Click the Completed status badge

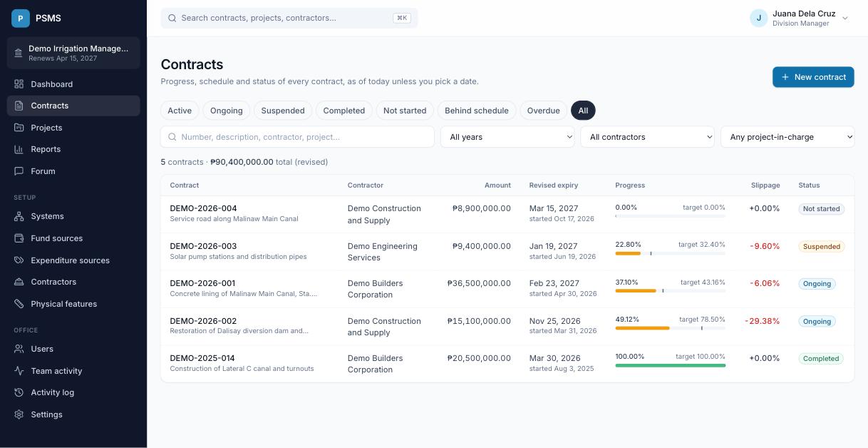point(821,358)
